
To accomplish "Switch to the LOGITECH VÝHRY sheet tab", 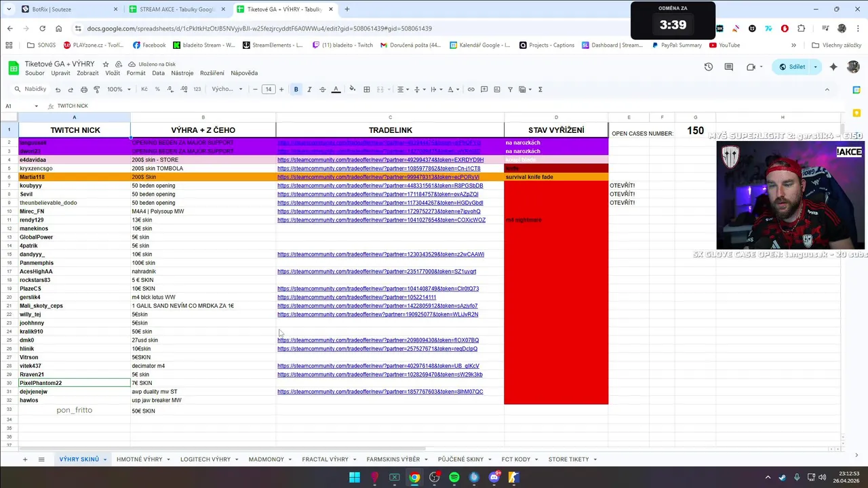I will [x=205, y=460].
